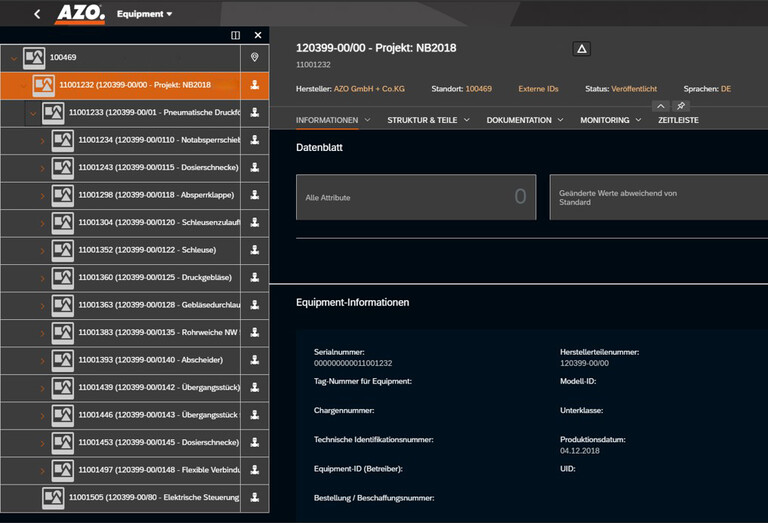The height and width of the screenshot is (523, 768).
Task: Expand the 11001352 Schleuse node
Action: pyautogui.click(x=42, y=251)
